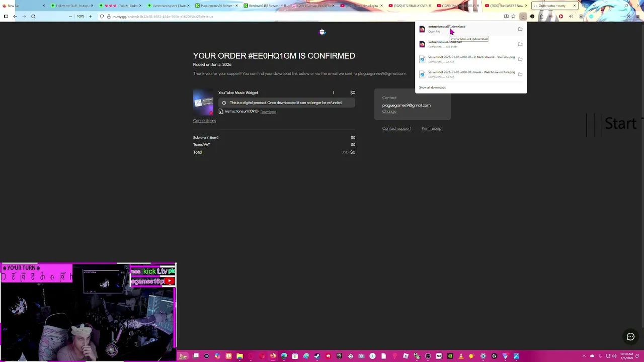644x362 pixels.
Task: Open VLC media player from the taskbar
Action: [461, 356]
